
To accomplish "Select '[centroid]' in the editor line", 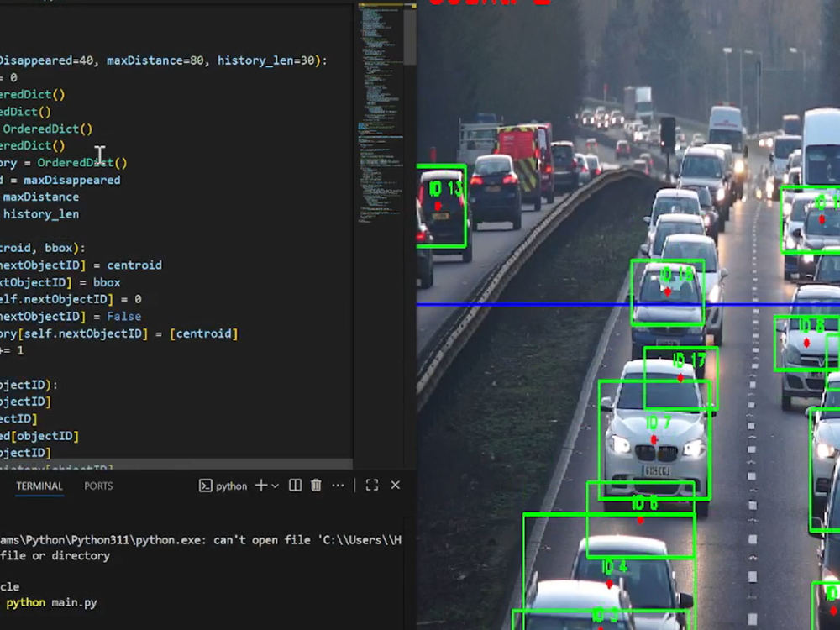I will point(203,333).
